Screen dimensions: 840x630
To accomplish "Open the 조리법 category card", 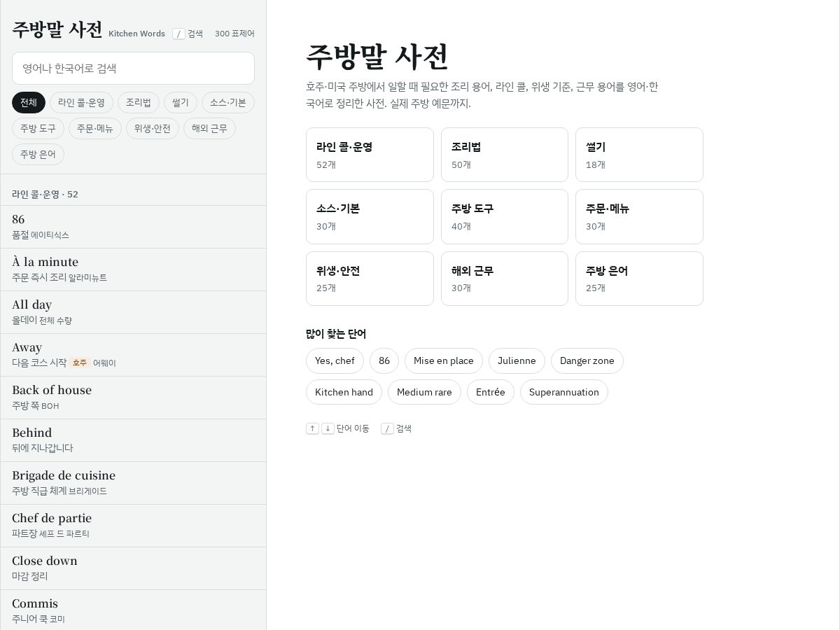I will point(505,155).
